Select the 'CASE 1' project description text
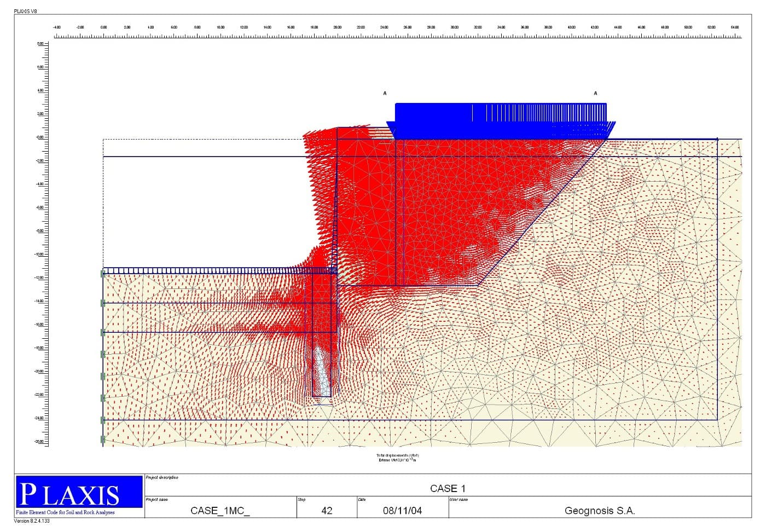The image size is (766, 532). coord(448,488)
